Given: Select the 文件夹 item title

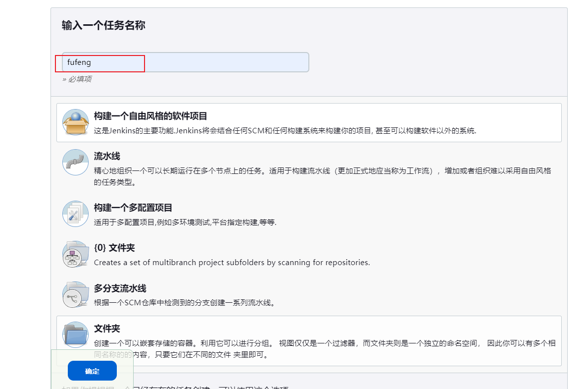Looking at the screenshot, I should [107, 329].
